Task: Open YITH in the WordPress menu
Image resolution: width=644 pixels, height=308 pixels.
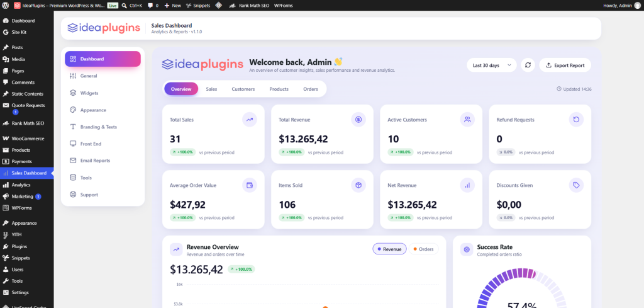Action: point(26,235)
